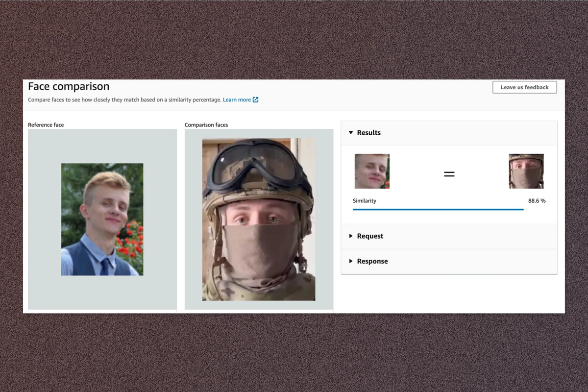Click the Request header label
This screenshot has width=588, height=392.
370,236
